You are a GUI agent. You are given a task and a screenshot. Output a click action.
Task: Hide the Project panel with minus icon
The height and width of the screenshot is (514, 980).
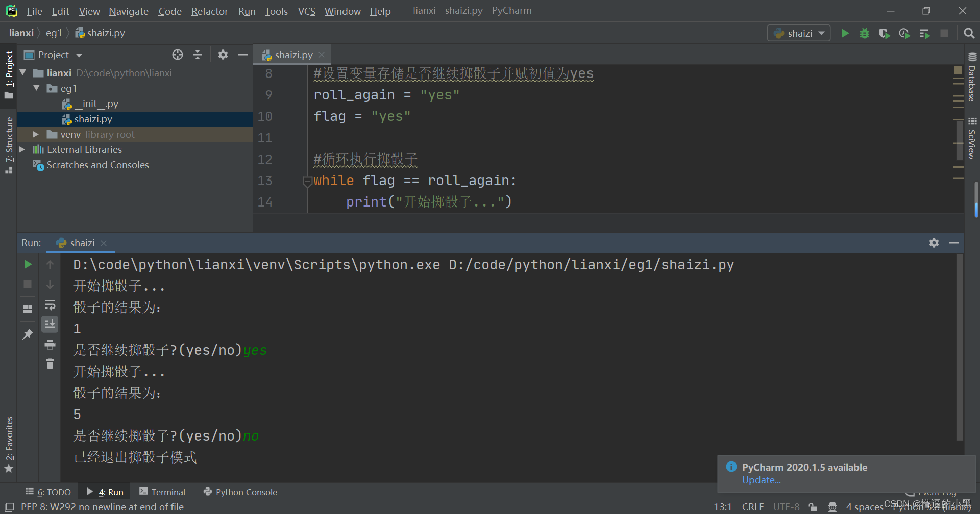click(243, 55)
